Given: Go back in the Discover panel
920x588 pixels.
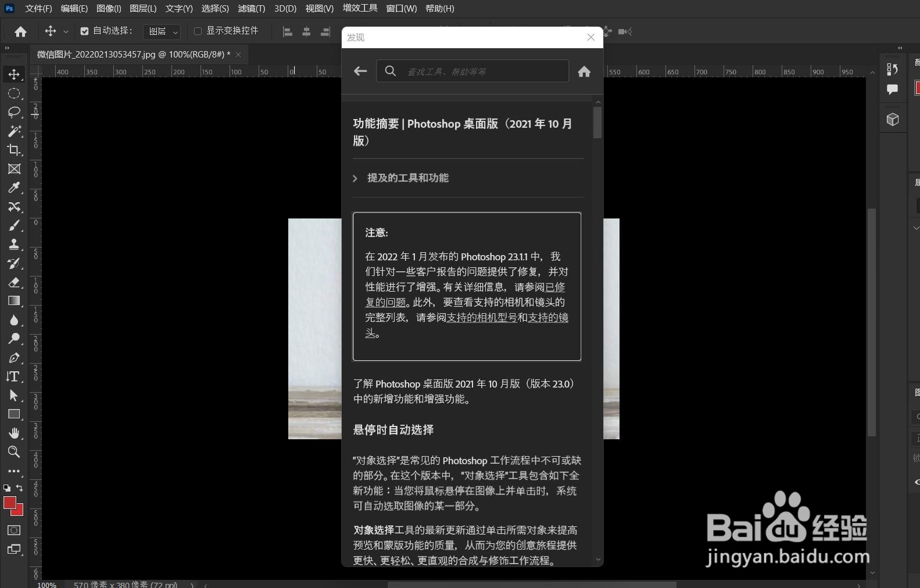Looking at the screenshot, I should pyautogui.click(x=360, y=71).
